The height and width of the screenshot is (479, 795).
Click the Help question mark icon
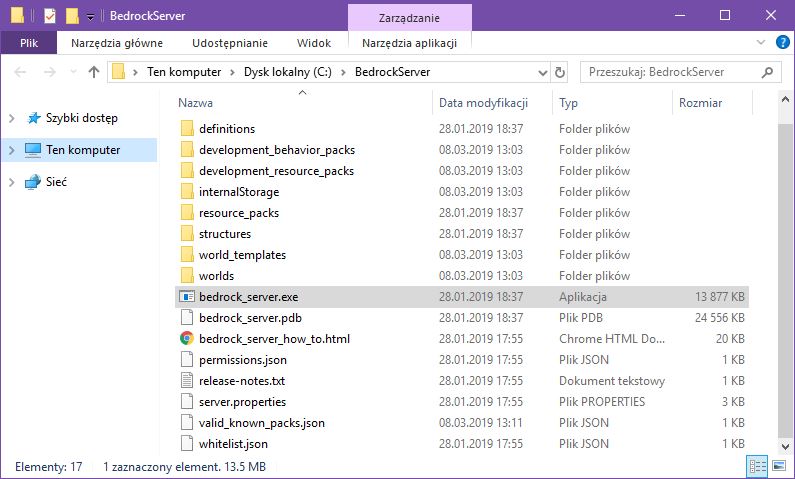pyautogui.click(x=783, y=43)
